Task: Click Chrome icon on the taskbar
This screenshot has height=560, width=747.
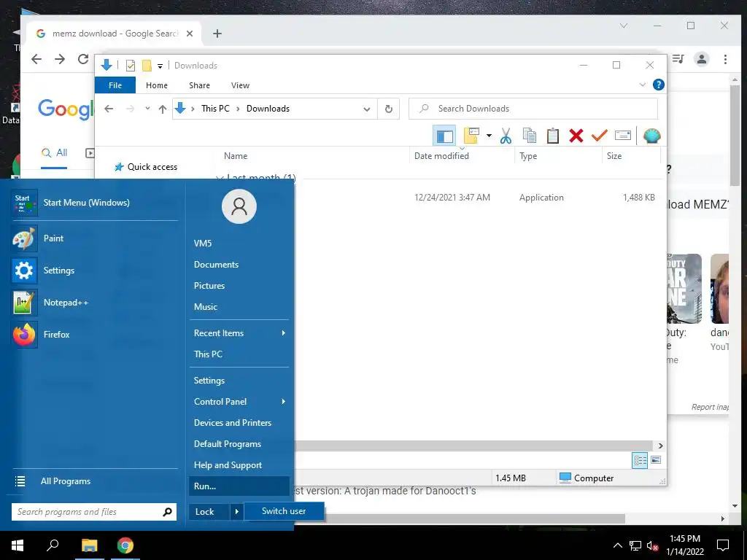Action: [x=125, y=545]
